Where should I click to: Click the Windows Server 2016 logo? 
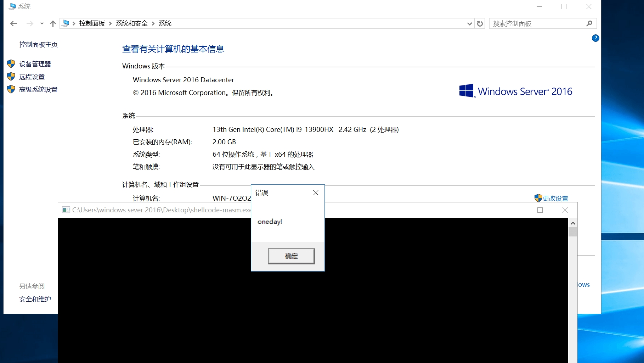pyautogui.click(x=515, y=91)
